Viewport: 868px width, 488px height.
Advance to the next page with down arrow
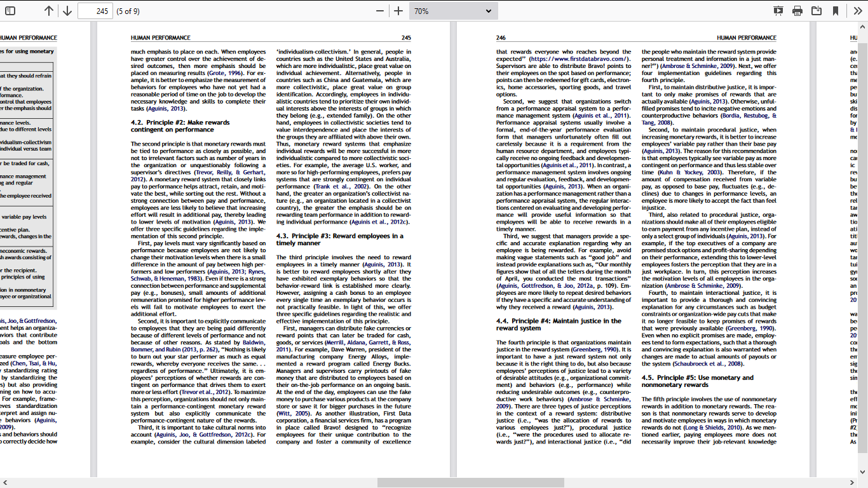click(x=67, y=10)
